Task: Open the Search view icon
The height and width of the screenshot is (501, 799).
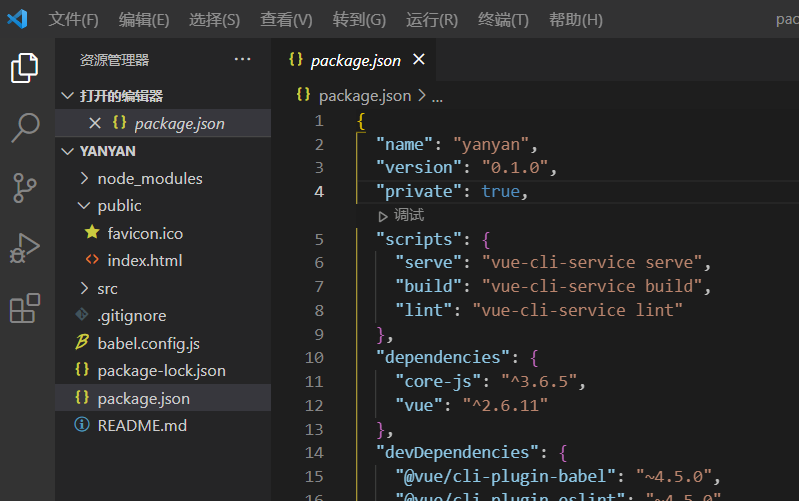Action: 25,127
